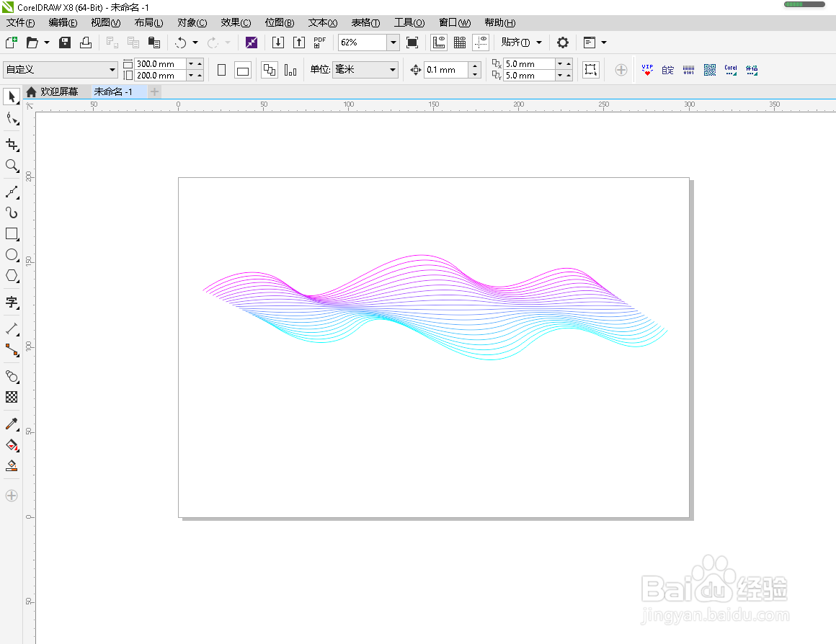Click the full-screen preview icon
Screen dimensions: 836x644
click(x=412, y=43)
